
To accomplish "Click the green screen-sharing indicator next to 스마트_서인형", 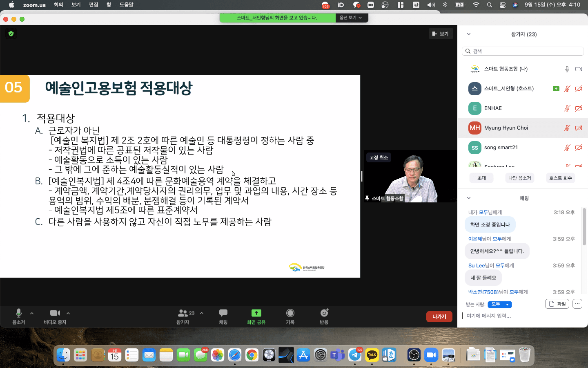I will click(556, 89).
